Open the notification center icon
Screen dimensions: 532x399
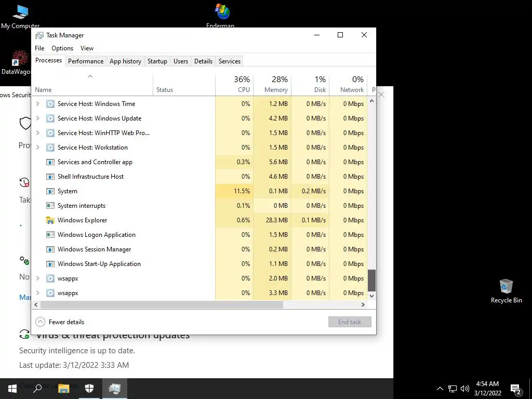(516, 389)
